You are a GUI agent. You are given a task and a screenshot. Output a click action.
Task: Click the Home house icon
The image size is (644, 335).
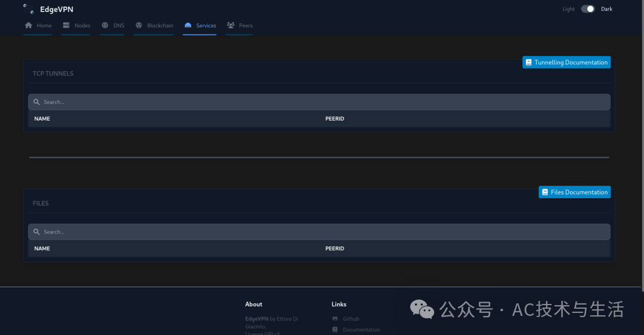click(29, 26)
